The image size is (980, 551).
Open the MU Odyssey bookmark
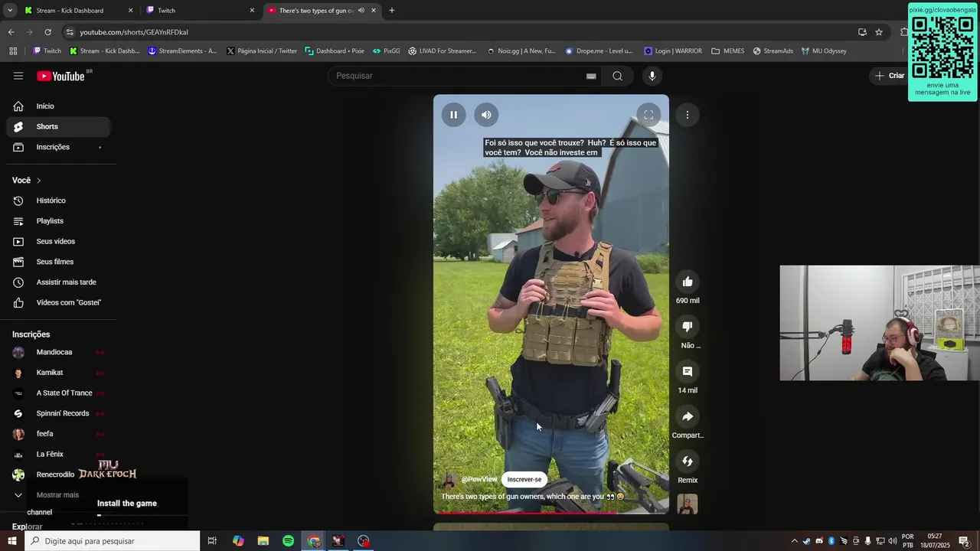pos(824,51)
